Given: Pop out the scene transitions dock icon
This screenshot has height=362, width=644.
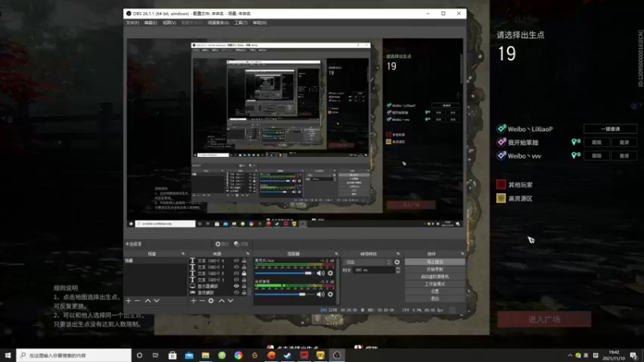Looking at the screenshot, I should click(398, 253).
